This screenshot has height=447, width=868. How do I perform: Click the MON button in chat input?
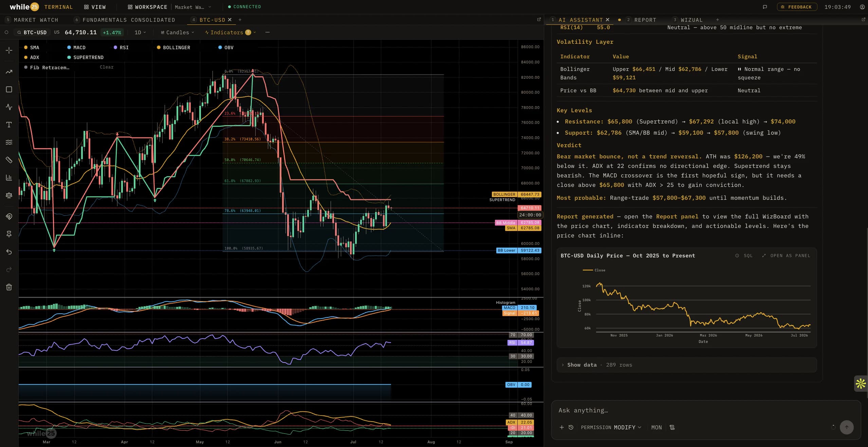click(x=657, y=427)
